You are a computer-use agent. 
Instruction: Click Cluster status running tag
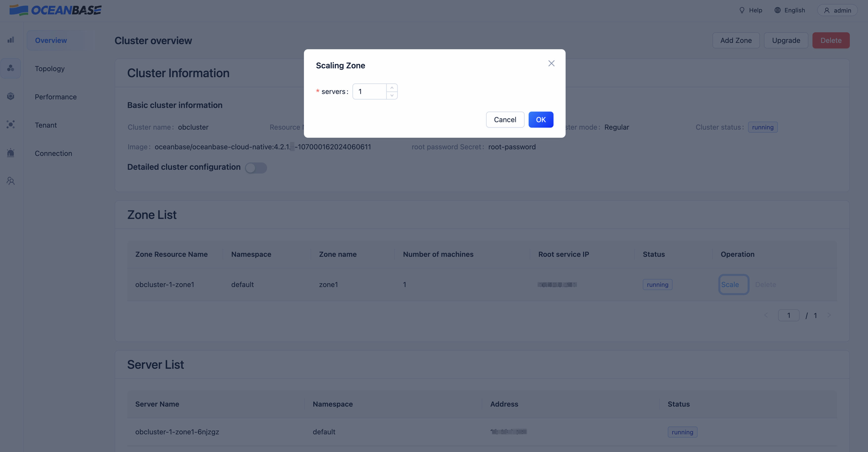click(x=762, y=127)
